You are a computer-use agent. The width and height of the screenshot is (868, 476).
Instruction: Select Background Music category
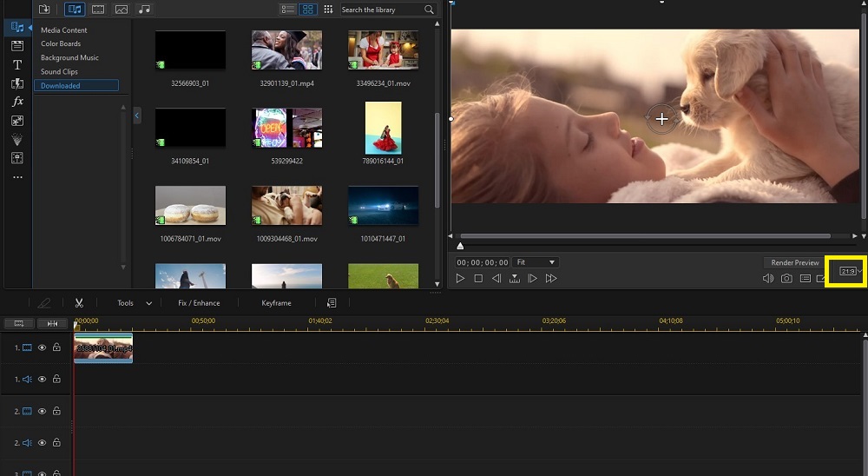click(69, 57)
